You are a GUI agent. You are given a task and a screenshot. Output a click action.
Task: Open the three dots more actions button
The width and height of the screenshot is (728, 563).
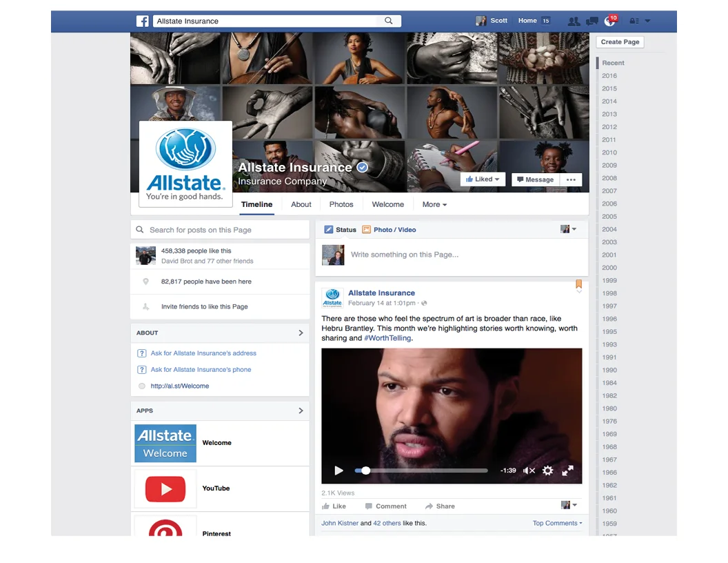pyautogui.click(x=571, y=180)
